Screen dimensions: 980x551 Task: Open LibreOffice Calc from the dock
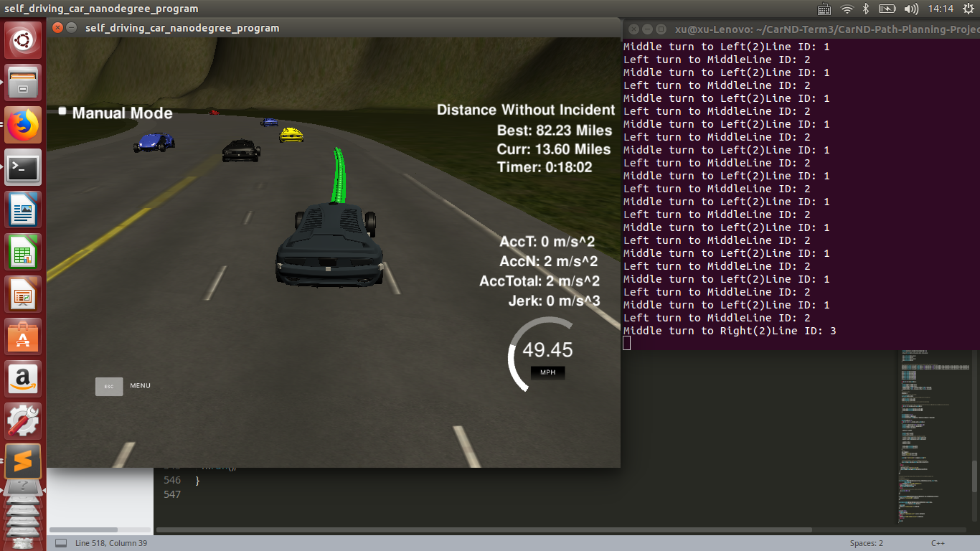[x=24, y=252]
